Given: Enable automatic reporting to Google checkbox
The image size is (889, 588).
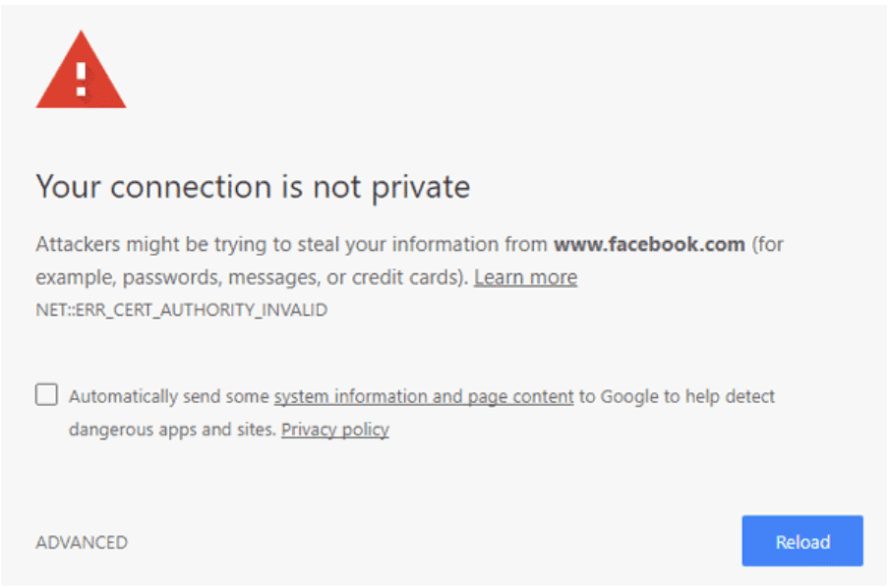Looking at the screenshot, I should pyautogui.click(x=46, y=394).
